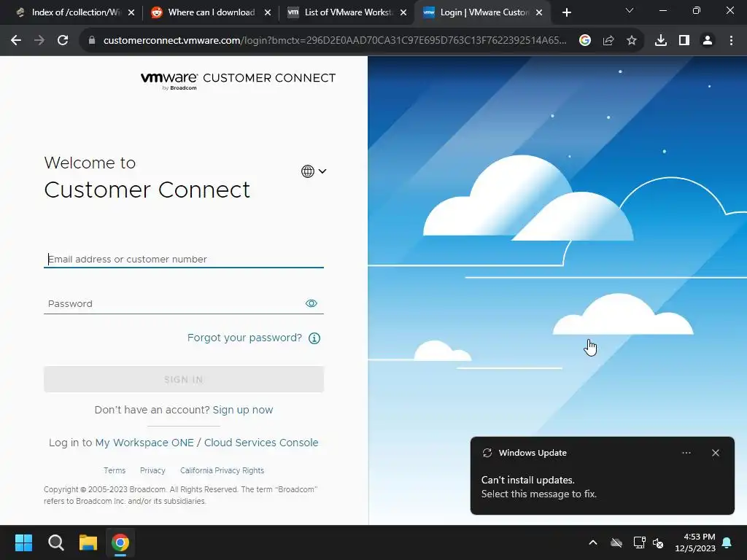Show hidden tray icons chevron
Viewport: 747px width, 560px height.
coord(593,542)
